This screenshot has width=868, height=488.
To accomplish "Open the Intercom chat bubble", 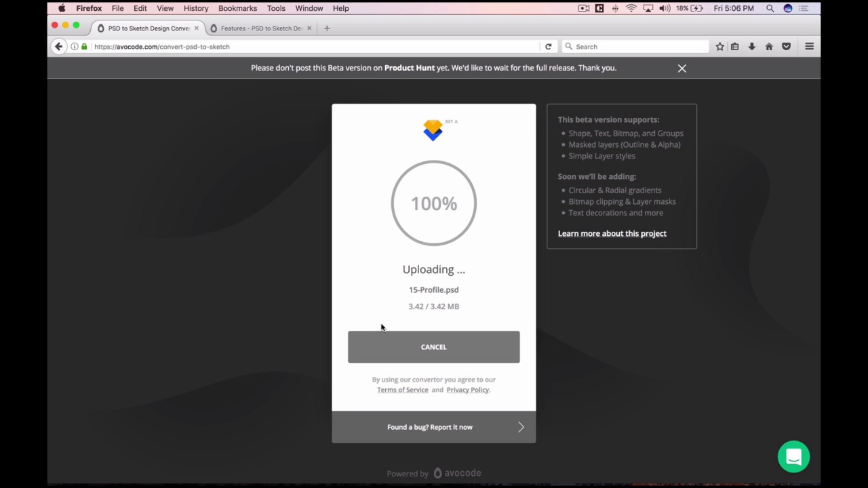I will click(794, 457).
